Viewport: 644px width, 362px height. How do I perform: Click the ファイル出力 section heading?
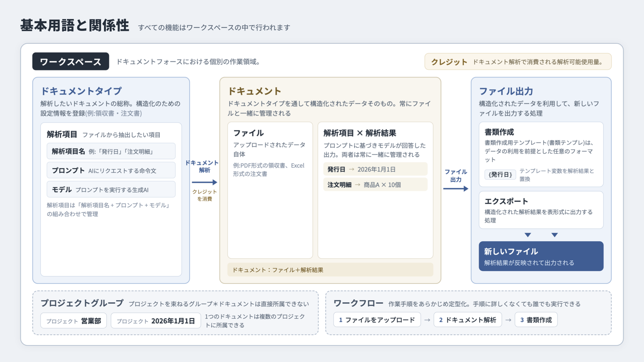point(506,91)
